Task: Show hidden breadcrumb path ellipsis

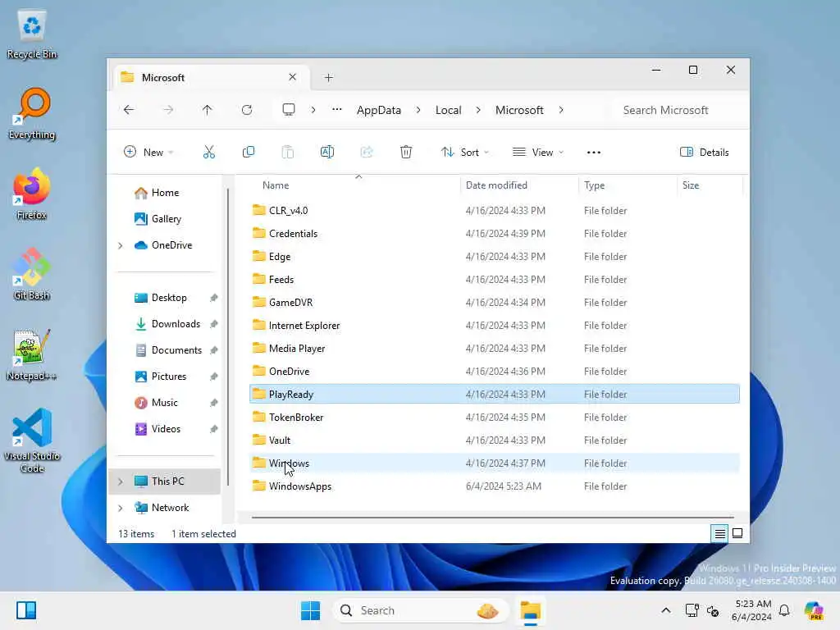Action: pyautogui.click(x=336, y=110)
